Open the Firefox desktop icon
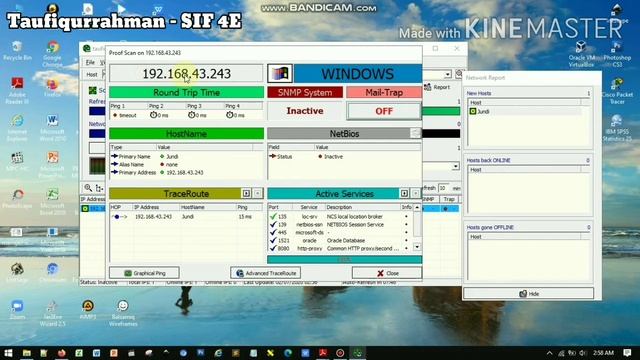This screenshot has width=640, height=360. click(52, 88)
